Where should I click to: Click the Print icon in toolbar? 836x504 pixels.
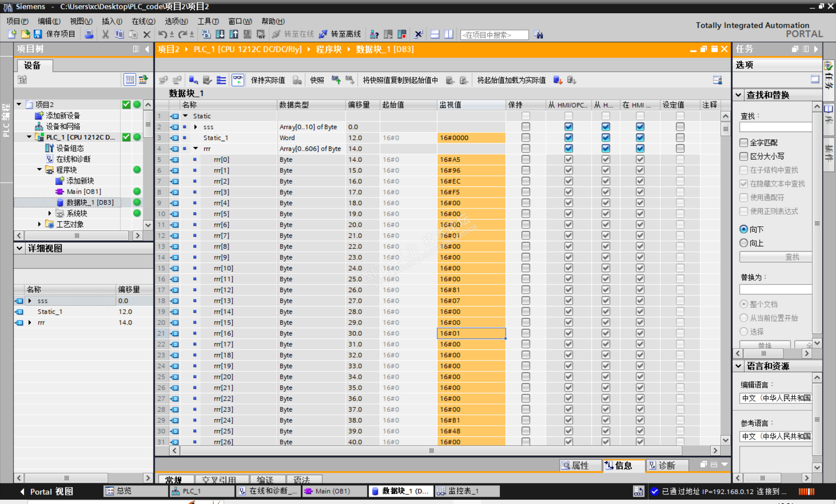click(89, 34)
